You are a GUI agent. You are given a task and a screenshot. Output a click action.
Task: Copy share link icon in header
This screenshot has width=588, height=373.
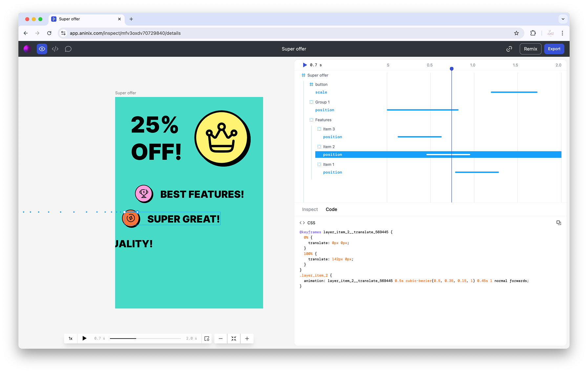pos(509,49)
